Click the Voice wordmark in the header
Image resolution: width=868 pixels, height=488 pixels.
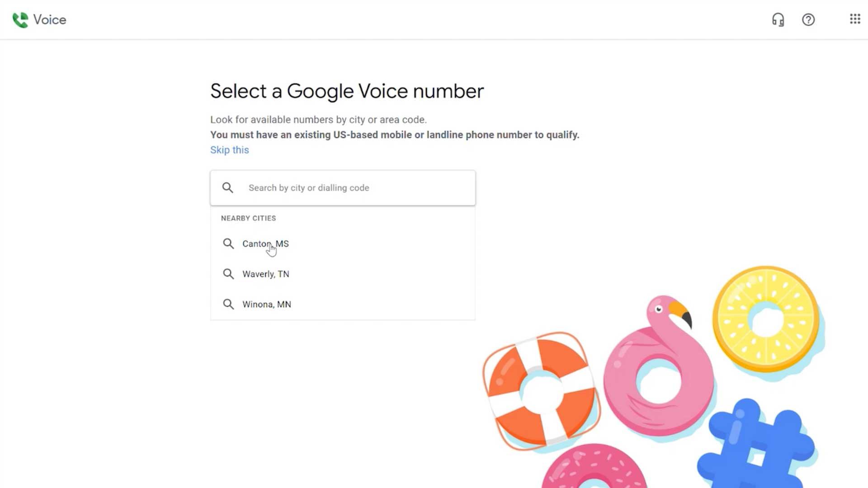(50, 20)
